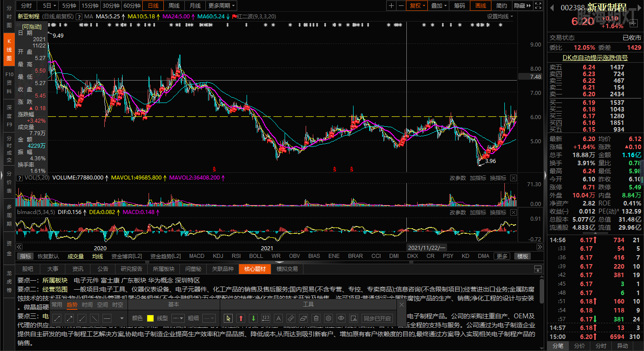Click DK点自动提示涨跌信号 link
This screenshot has width=644, height=351.
point(595,58)
